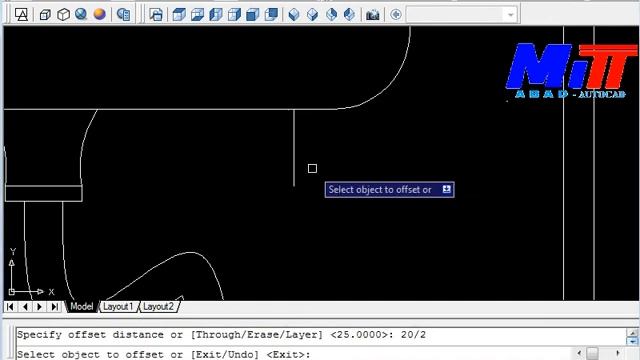The image size is (640, 360).
Task: Click command line scroll right arrow
Action: click(x=618, y=353)
